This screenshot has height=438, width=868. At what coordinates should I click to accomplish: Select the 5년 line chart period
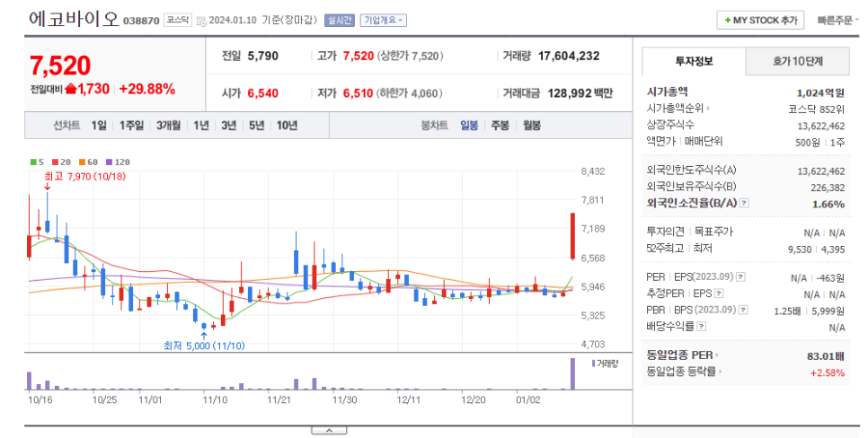(256, 126)
